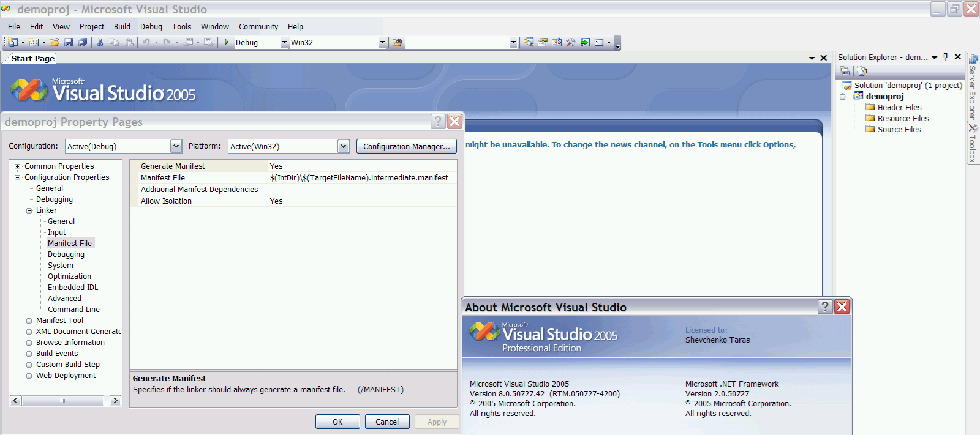Open the Project menu
This screenshot has width=980, height=435.
(x=92, y=26)
